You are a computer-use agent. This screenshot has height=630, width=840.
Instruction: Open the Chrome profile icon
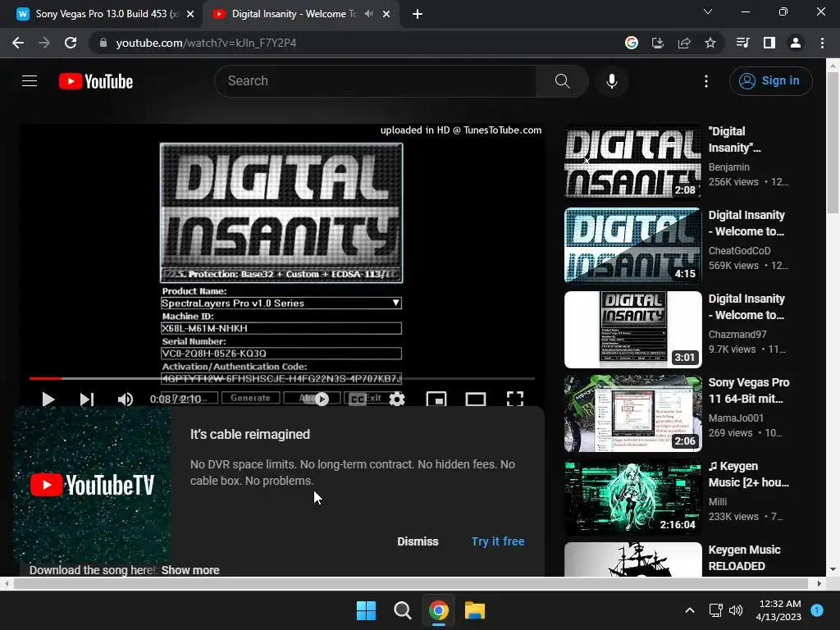pyautogui.click(x=796, y=43)
